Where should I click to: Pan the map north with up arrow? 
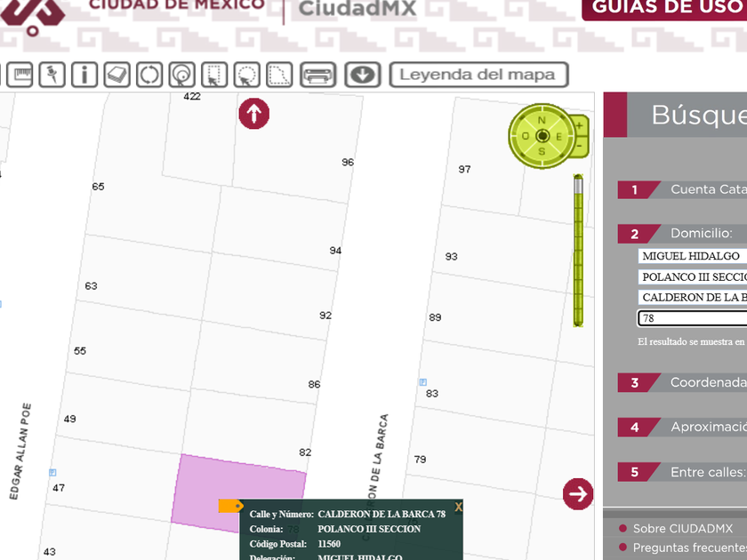[x=254, y=114]
